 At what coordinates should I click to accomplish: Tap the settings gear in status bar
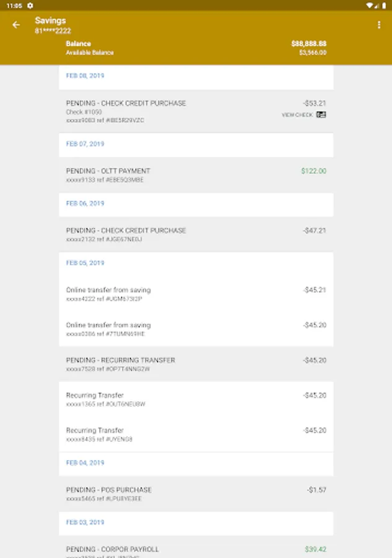30,5
